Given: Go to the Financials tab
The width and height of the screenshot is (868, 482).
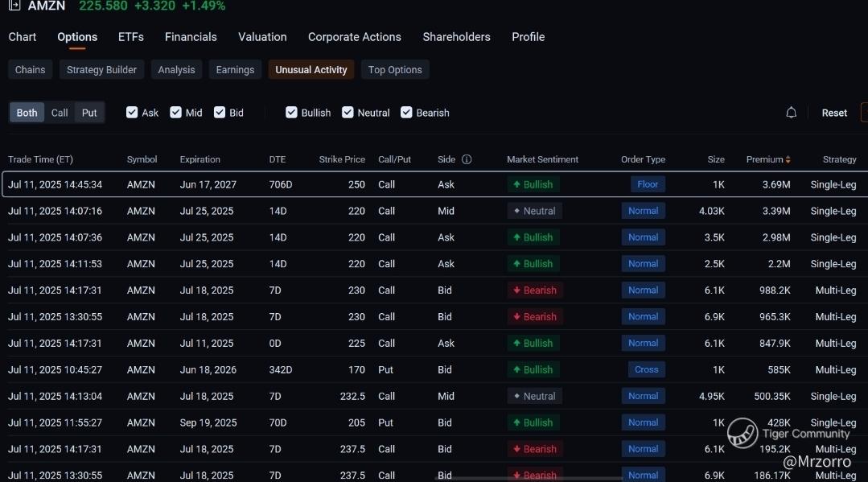Looking at the screenshot, I should pyautogui.click(x=191, y=37).
